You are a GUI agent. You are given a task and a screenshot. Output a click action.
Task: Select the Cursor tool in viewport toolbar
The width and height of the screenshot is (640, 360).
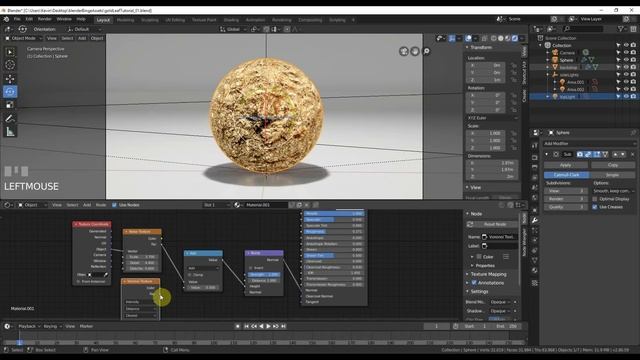10,65
